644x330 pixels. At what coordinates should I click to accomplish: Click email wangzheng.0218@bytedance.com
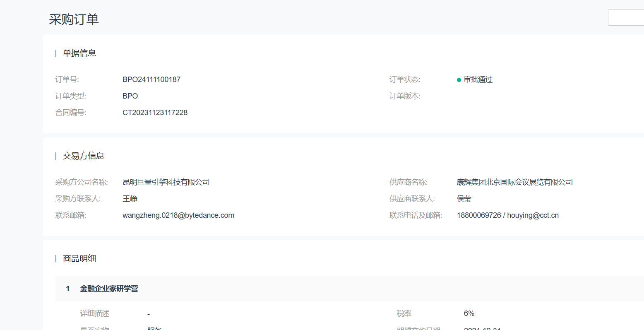pyautogui.click(x=178, y=215)
